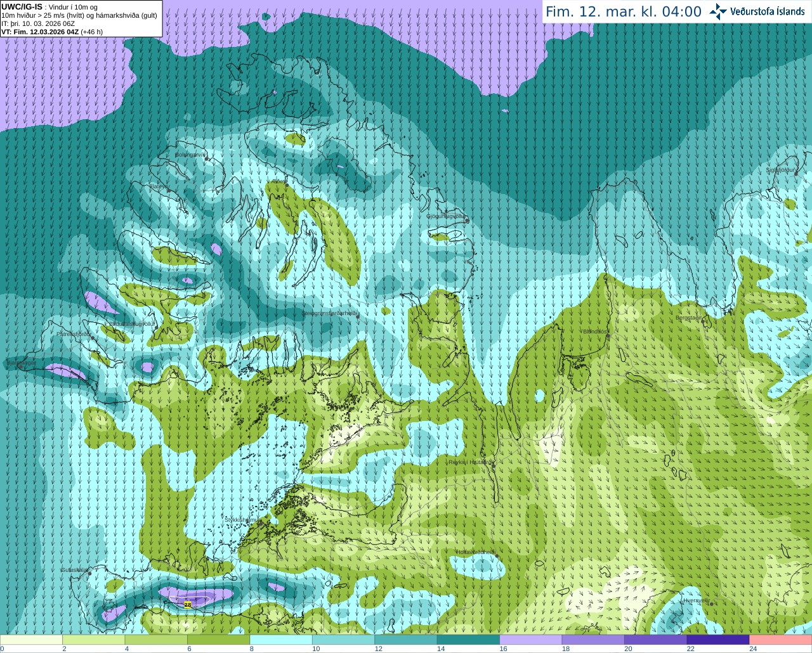The image size is (812, 653).
Task: Click the Veðurstofa Íslands logo icon
Action: [x=717, y=11]
